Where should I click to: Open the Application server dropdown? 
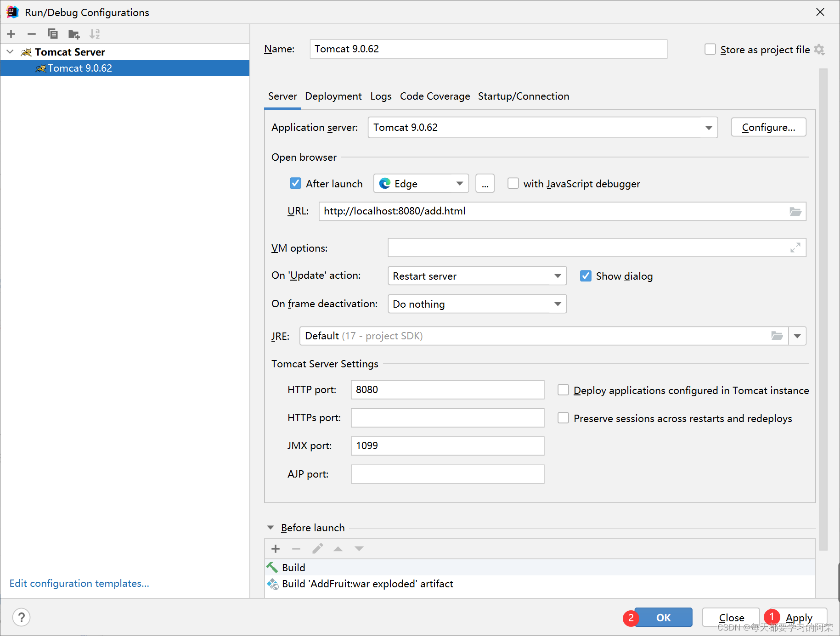pyautogui.click(x=709, y=128)
